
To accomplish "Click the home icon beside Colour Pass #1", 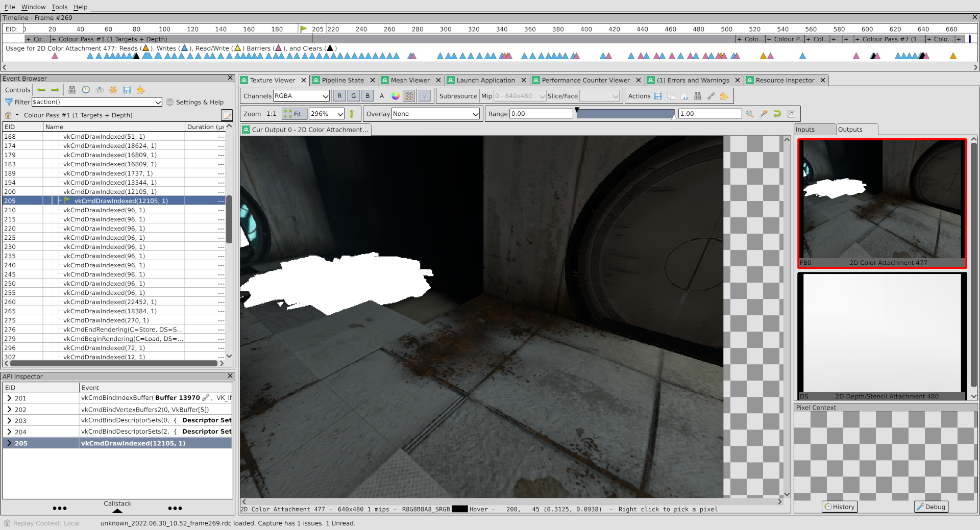I will tap(8, 115).
